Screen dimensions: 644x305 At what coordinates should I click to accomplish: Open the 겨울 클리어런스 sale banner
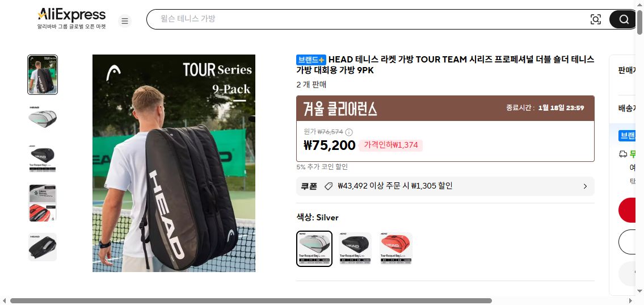(445, 108)
